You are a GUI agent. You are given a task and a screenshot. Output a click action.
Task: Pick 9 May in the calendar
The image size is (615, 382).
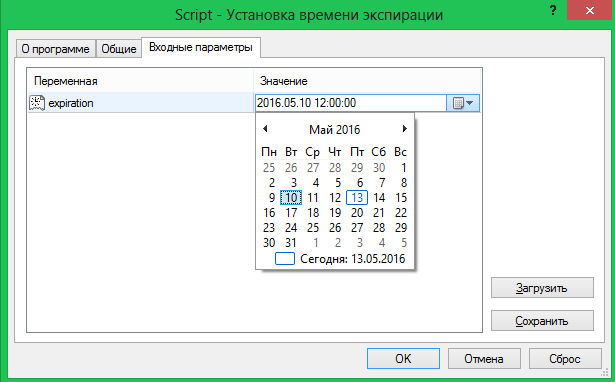pyautogui.click(x=271, y=197)
